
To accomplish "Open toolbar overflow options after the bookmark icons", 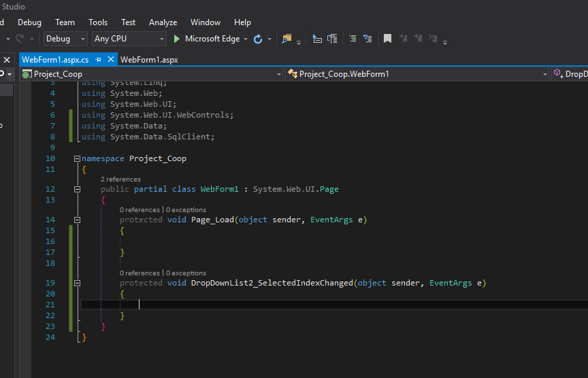I will point(445,42).
